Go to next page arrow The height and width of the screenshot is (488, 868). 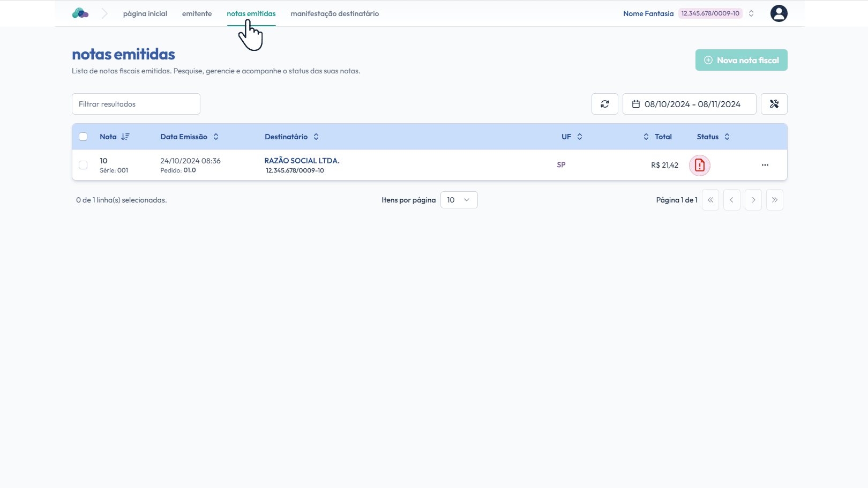753,200
